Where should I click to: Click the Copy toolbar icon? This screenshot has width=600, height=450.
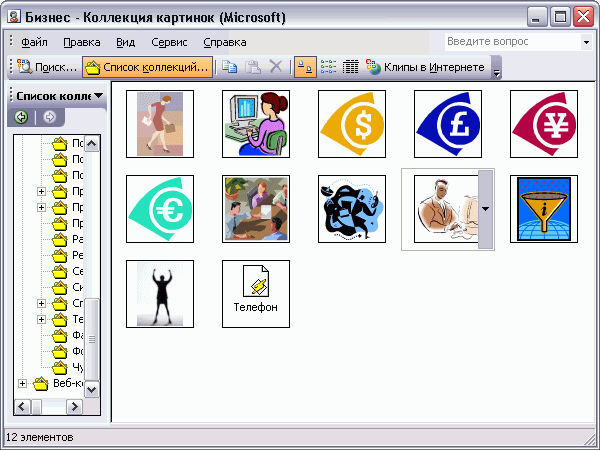[230, 67]
